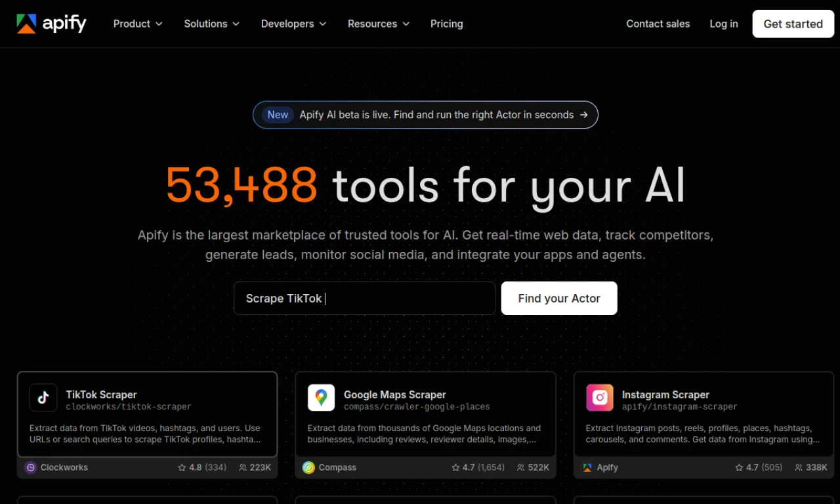Click the Find your Actor button

(x=559, y=298)
